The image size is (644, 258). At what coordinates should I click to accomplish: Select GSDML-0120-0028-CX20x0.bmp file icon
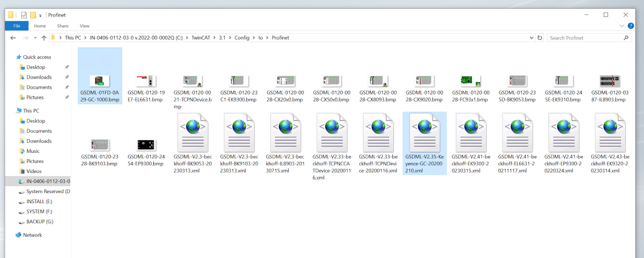pyautogui.click(x=285, y=81)
